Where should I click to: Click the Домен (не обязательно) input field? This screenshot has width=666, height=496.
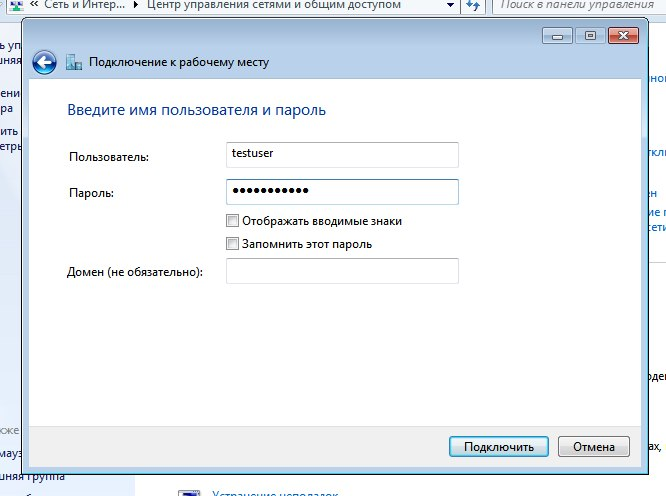(342, 271)
